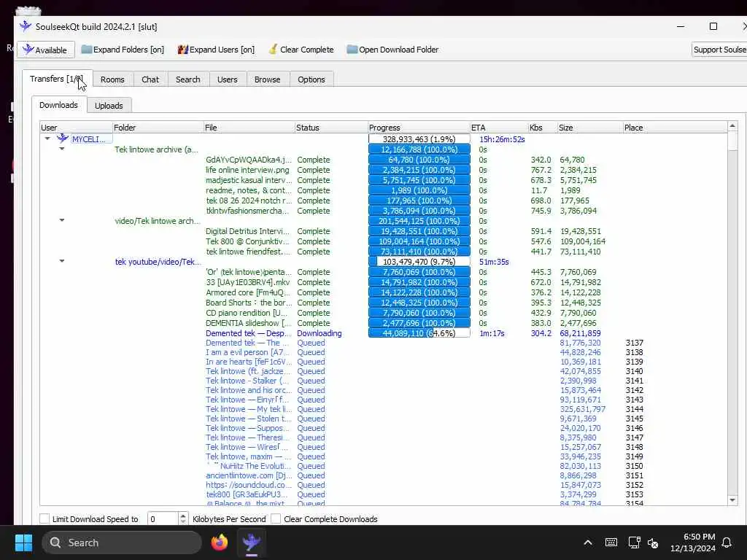Viewport: 747px width, 560px height.
Task: Sort by Progress column header
Action: (x=418, y=128)
